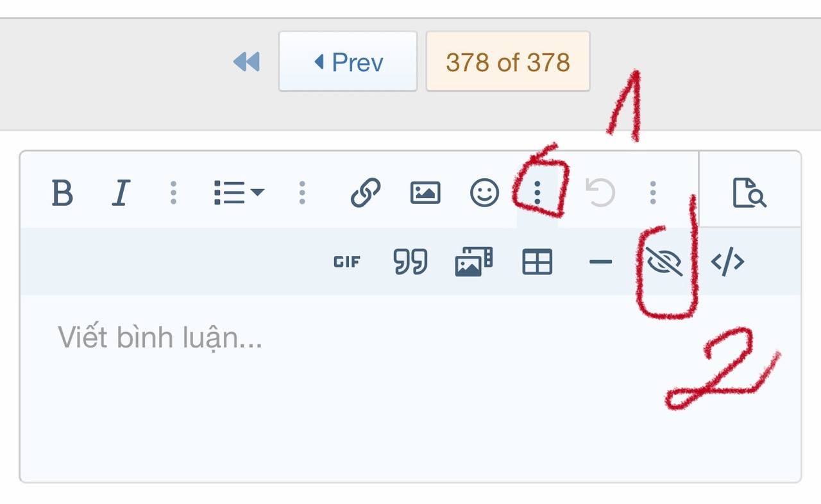Screen dimensions: 821x504
Task: Open the smiley emoji picker
Action: pyautogui.click(x=485, y=192)
